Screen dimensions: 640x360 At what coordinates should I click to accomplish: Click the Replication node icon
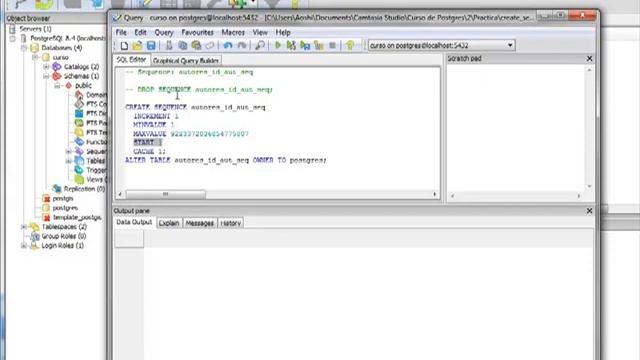[57, 189]
